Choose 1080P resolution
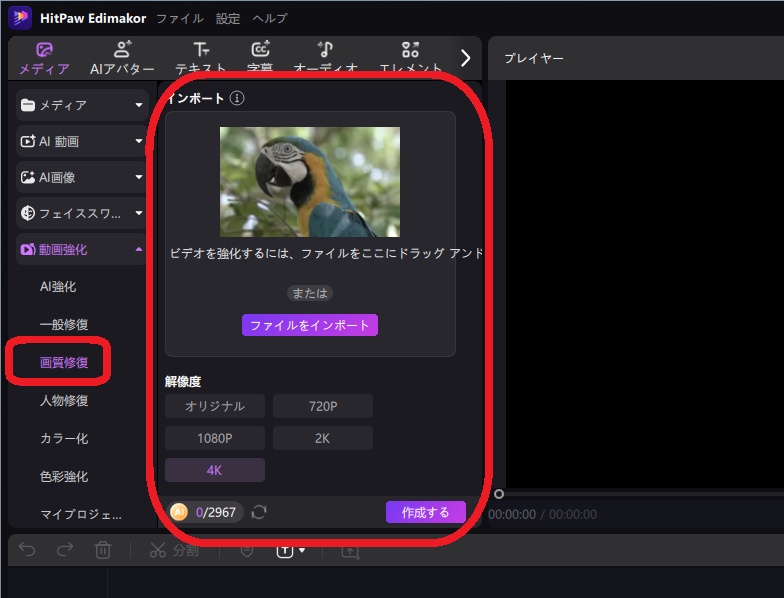 (215, 438)
